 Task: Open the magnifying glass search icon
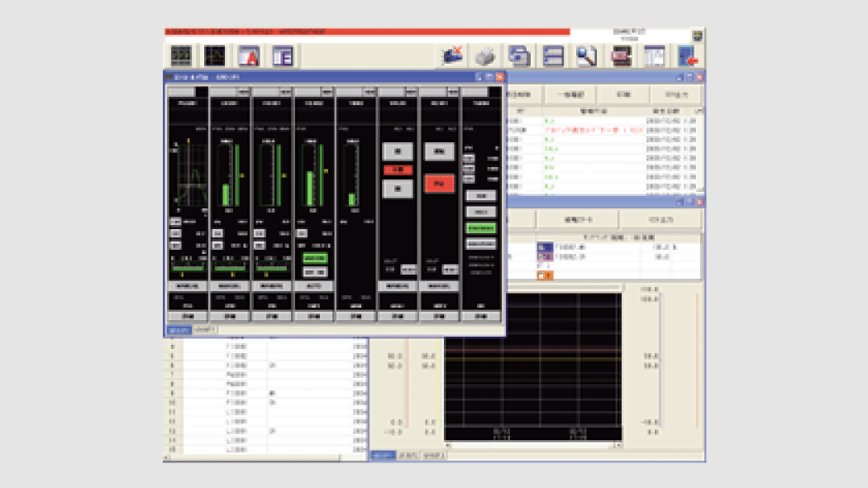pyautogui.click(x=587, y=55)
